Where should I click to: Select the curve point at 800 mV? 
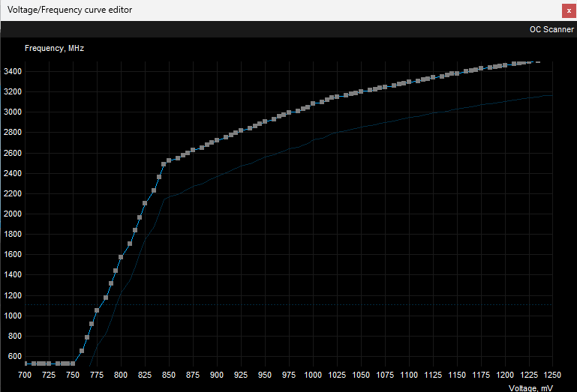coord(121,257)
